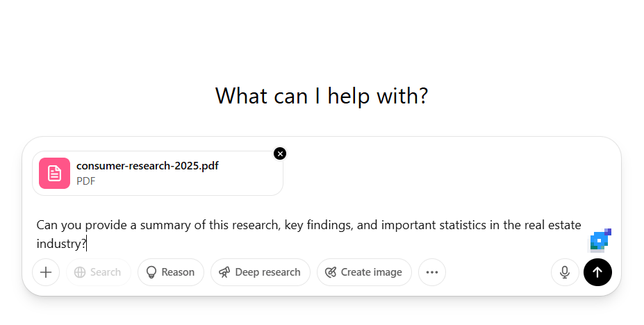This screenshot has height=325, width=644.
Task: Remove the consumer-research-2025.pdf attachment
Action: (280, 153)
